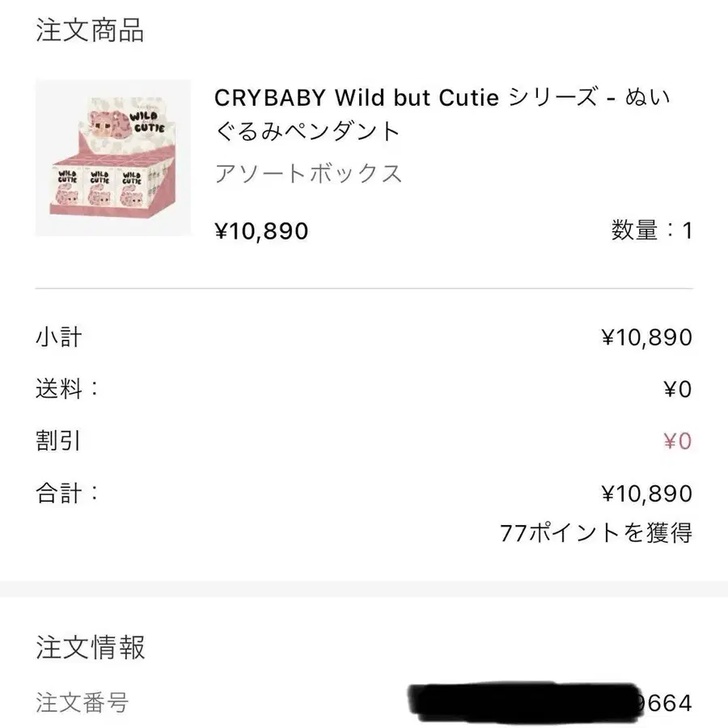728x728 pixels.
Task: Select the 注文番号 order number label
Action: 83,702
